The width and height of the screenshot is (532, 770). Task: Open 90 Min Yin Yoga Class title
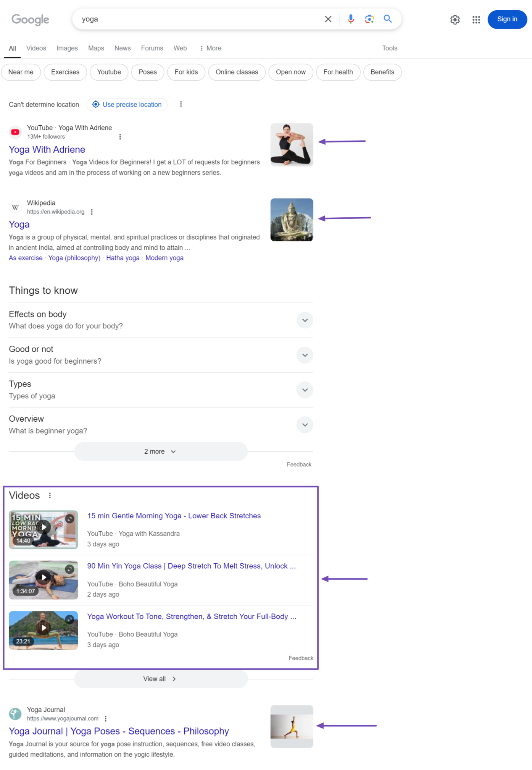click(192, 566)
